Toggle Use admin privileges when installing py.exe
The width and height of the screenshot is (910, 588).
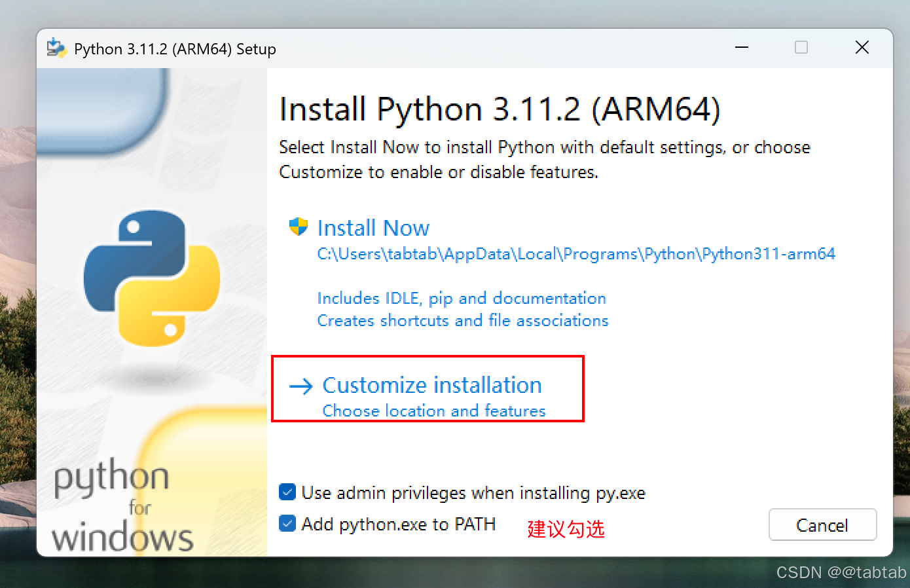[x=287, y=492]
